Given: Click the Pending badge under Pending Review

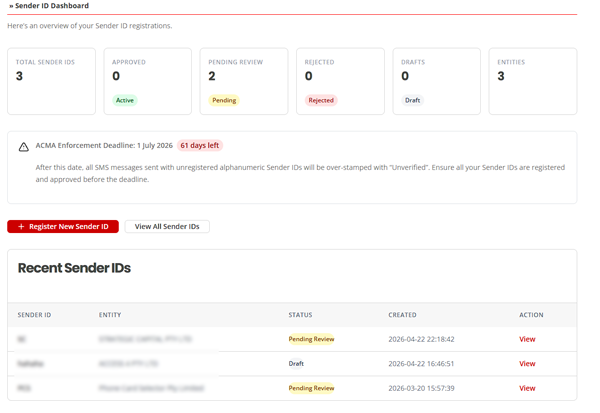Looking at the screenshot, I should [224, 100].
